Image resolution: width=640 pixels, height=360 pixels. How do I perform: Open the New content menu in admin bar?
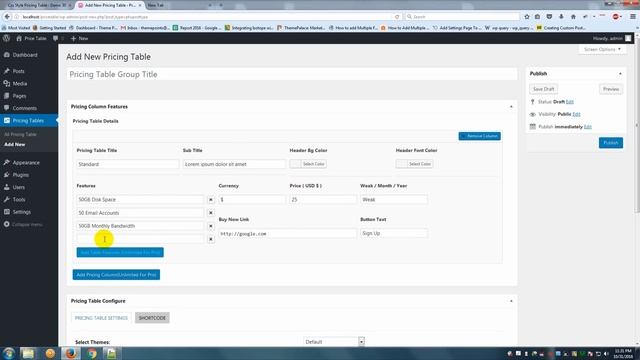pos(80,38)
